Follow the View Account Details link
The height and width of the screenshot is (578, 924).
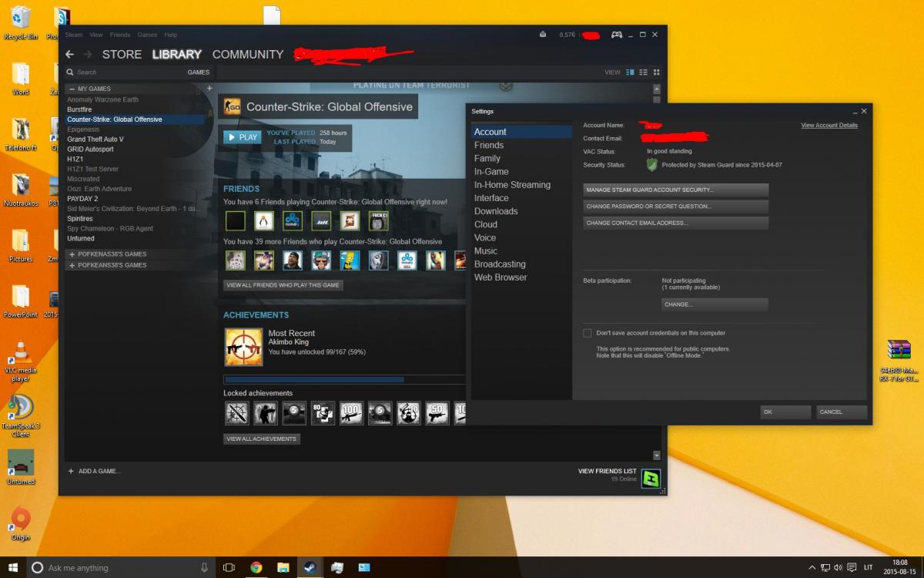pos(829,126)
